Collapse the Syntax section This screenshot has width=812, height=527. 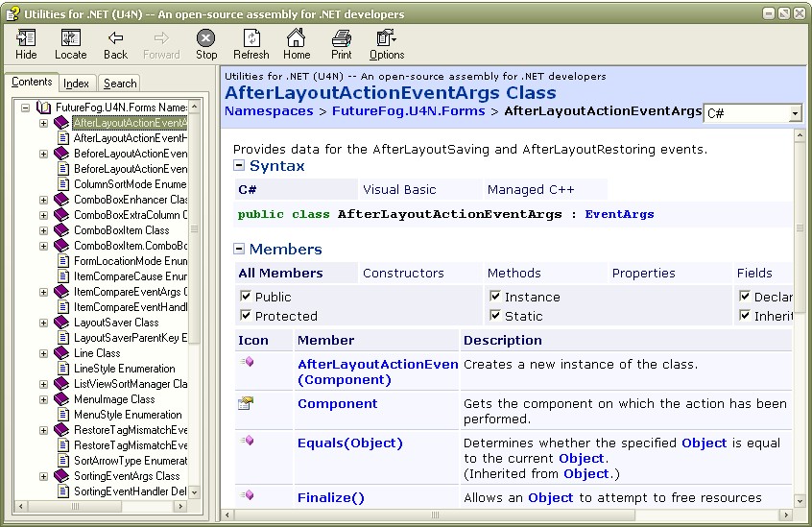[x=239, y=166]
